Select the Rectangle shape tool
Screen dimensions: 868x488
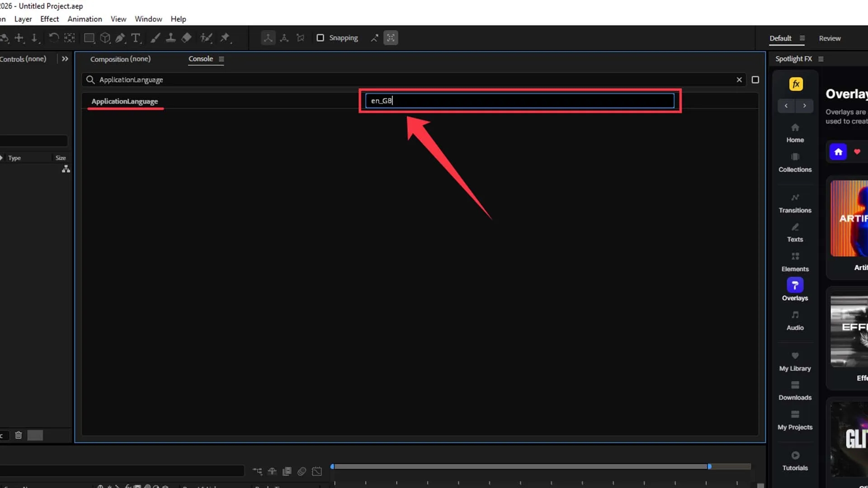click(x=89, y=38)
